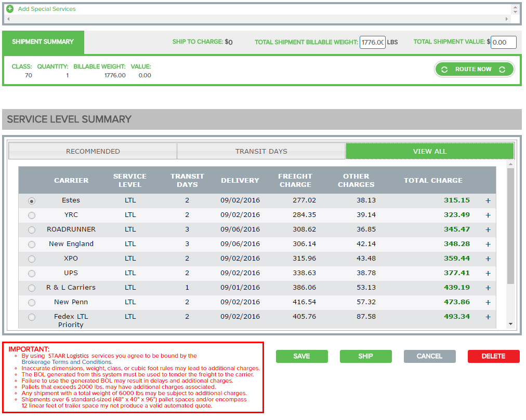Click the plus icon on XPO row

pos(488,259)
